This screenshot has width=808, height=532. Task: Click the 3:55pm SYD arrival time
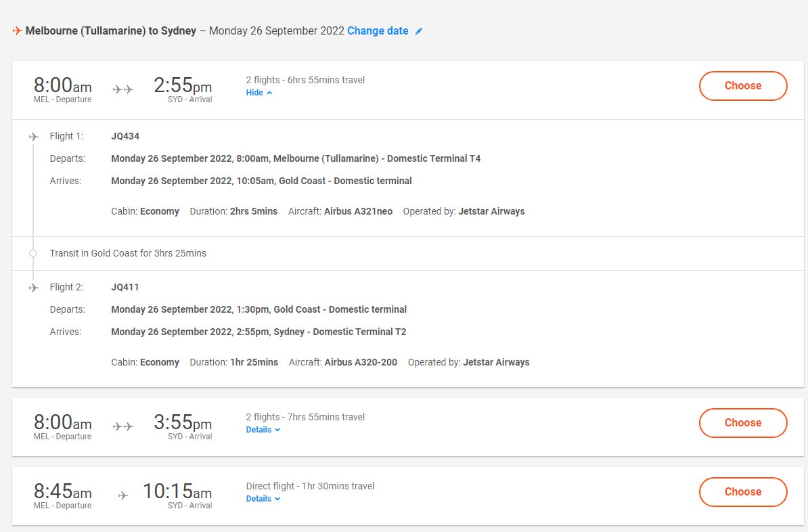(183, 423)
